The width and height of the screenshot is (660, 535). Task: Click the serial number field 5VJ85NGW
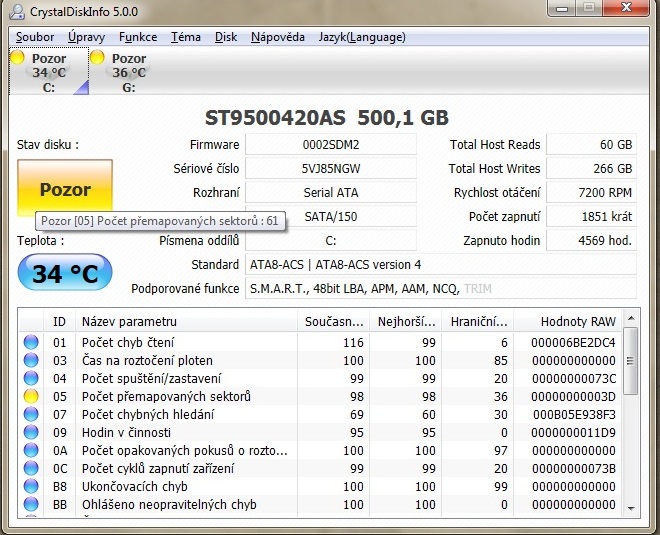pyautogui.click(x=331, y=169)
